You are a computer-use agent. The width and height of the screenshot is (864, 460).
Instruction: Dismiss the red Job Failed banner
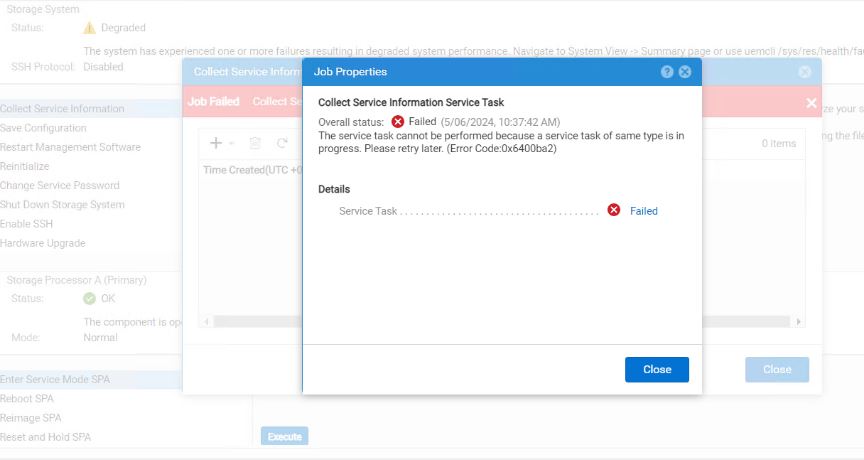click(811, 103)
